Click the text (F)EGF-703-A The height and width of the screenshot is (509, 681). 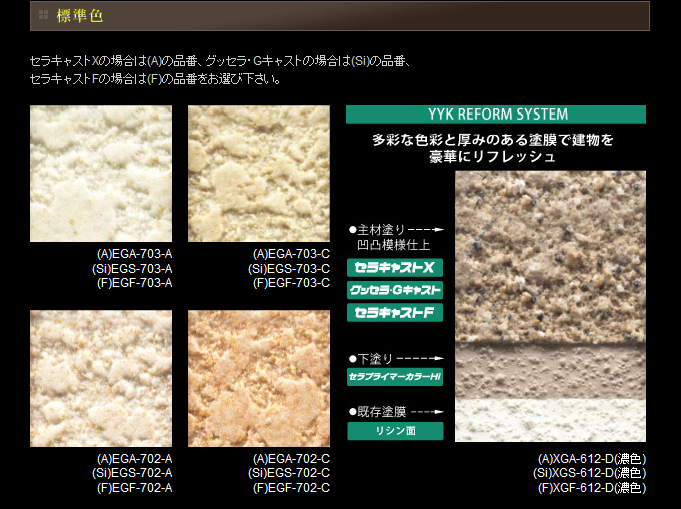(x=135, y=283)
